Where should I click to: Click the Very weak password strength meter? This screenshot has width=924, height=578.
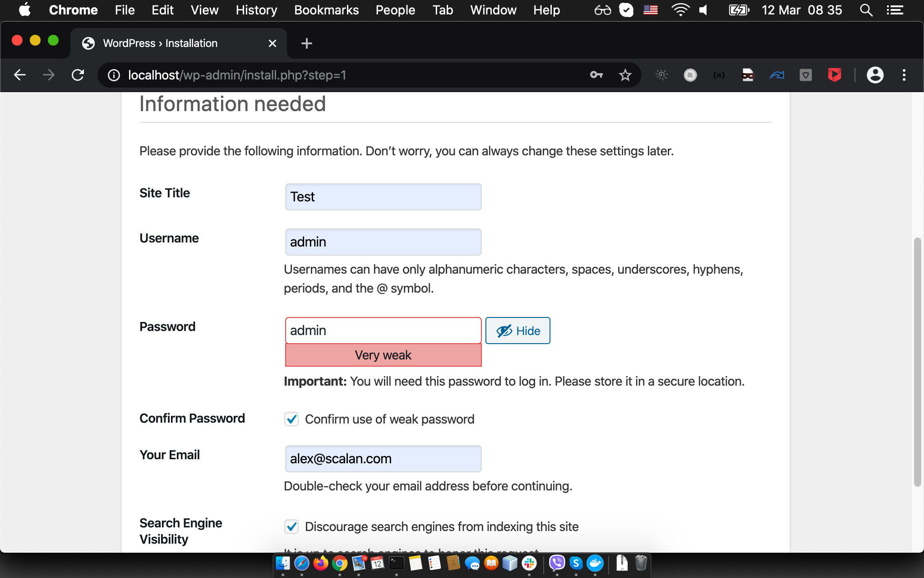[383, 355]
